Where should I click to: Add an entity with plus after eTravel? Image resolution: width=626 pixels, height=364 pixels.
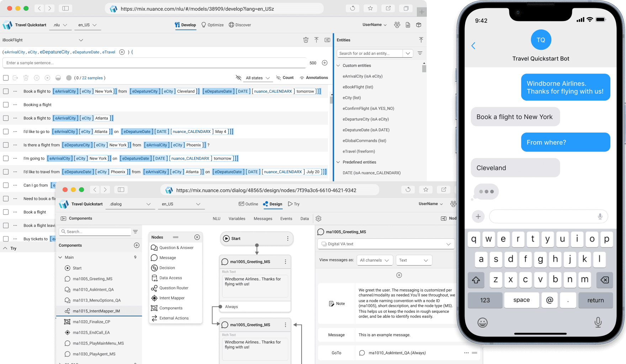(x=122, y=52)
